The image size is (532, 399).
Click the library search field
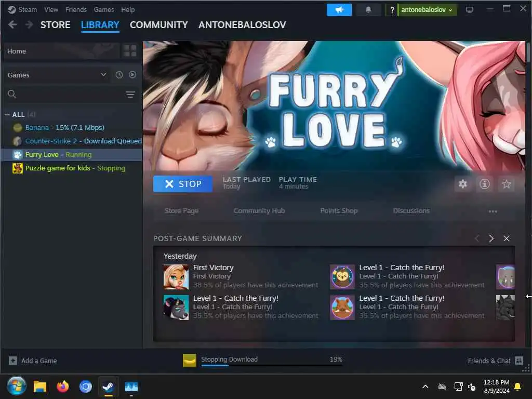point(71,95)
